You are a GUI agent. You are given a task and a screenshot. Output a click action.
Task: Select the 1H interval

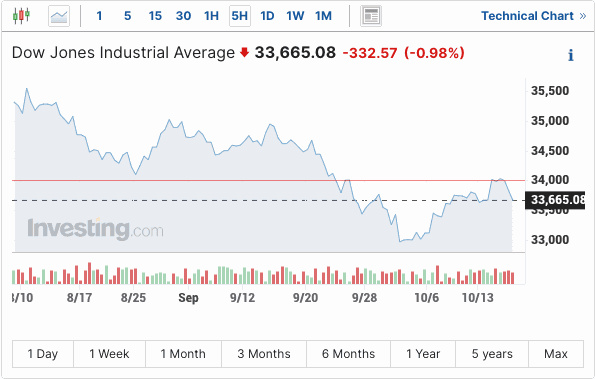[x=211, y=16]
